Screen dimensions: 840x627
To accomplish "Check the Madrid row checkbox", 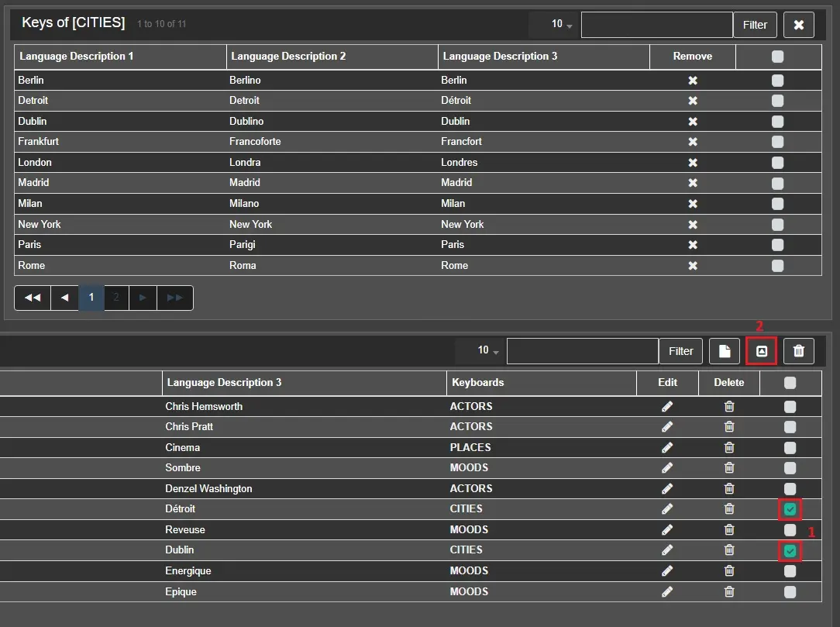I will tap(777, 183).
